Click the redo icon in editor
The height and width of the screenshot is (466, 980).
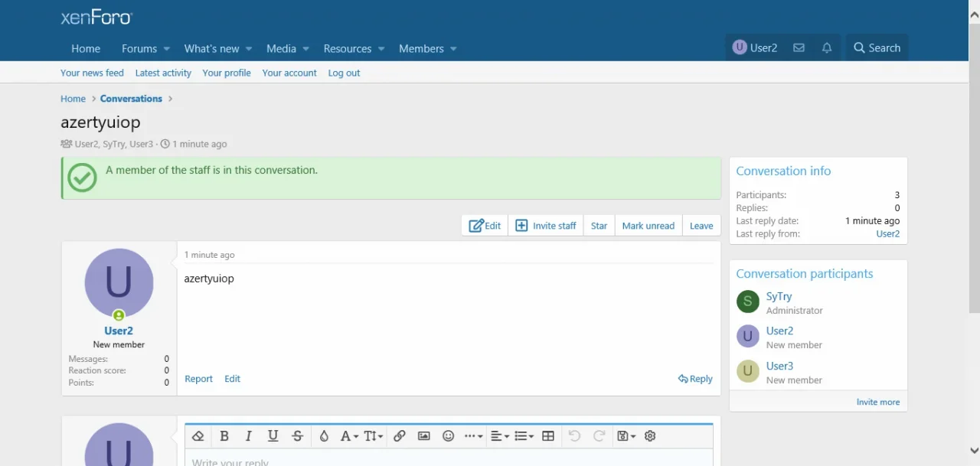[599, 436]
